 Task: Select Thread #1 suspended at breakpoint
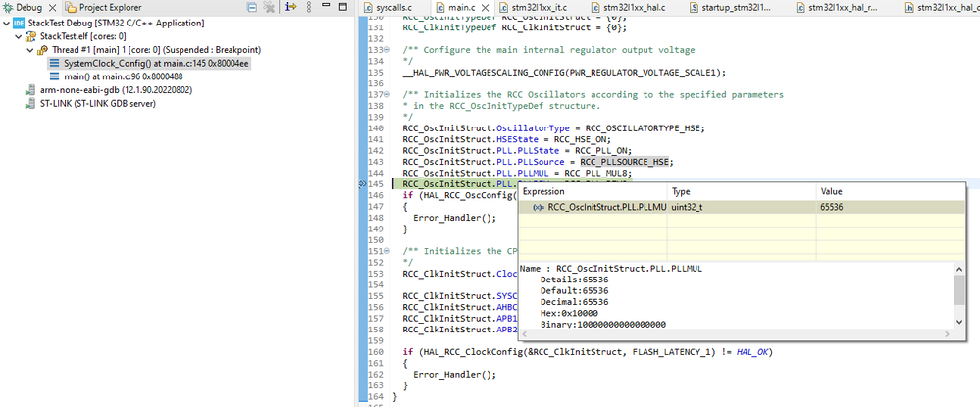[156, 50]
